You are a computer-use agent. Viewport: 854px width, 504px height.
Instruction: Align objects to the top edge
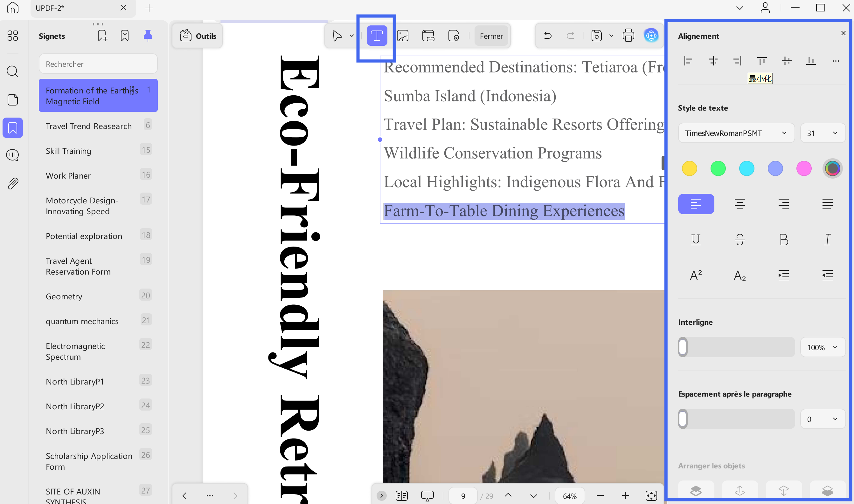click(762, 61)
